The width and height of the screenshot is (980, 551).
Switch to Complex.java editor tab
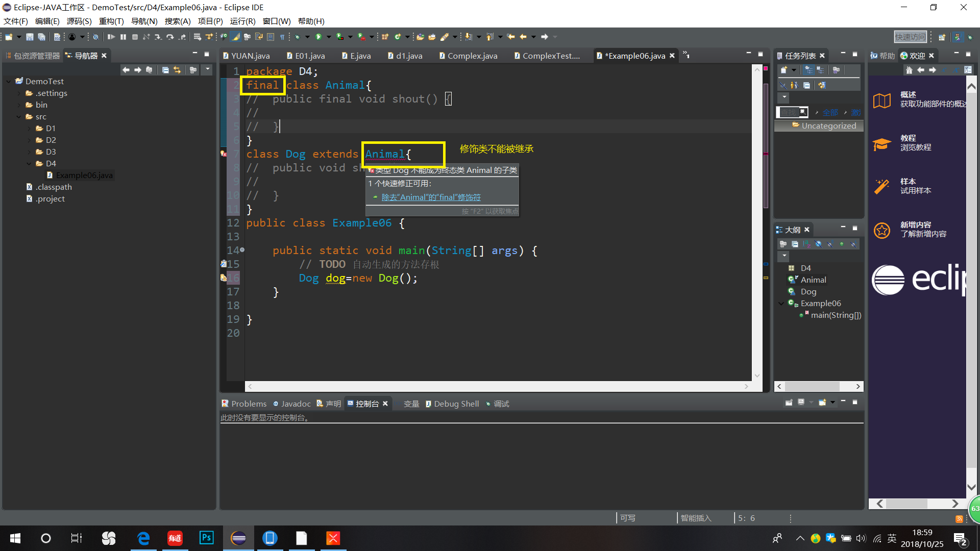point(469,56)
